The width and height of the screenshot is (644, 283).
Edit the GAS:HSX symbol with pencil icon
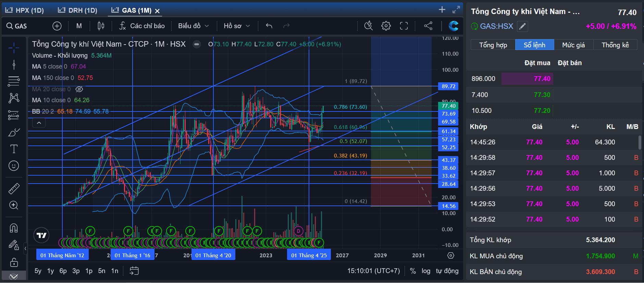click(x=522, y=26)
